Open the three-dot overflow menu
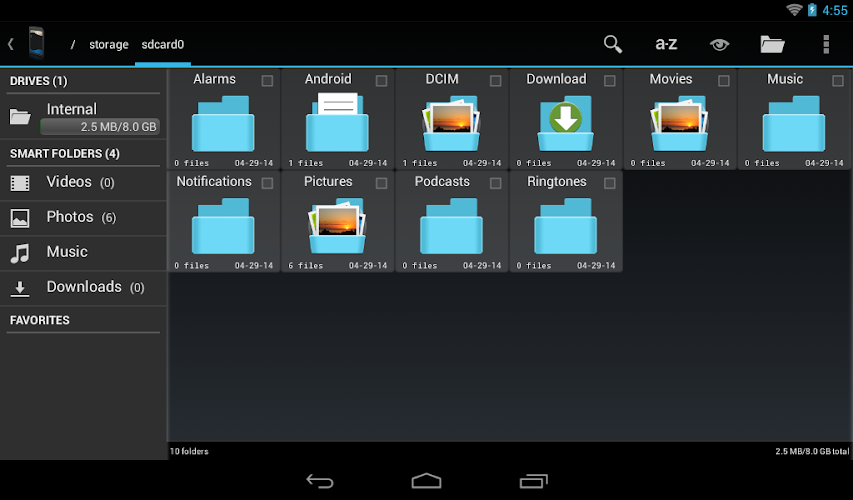Image resolution: width=853 pixels, height=500 pixels. [825, 44]
